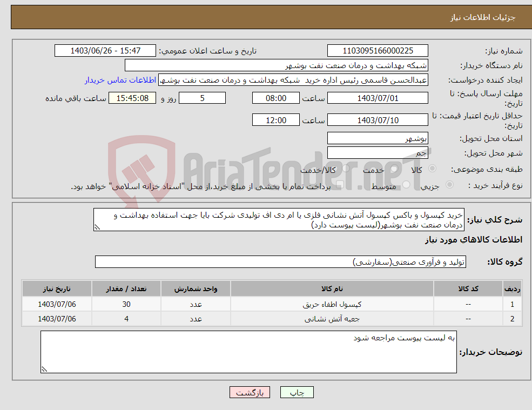Click the quantity cell showing 30
The image size is (532, 410).
point(126,305)
